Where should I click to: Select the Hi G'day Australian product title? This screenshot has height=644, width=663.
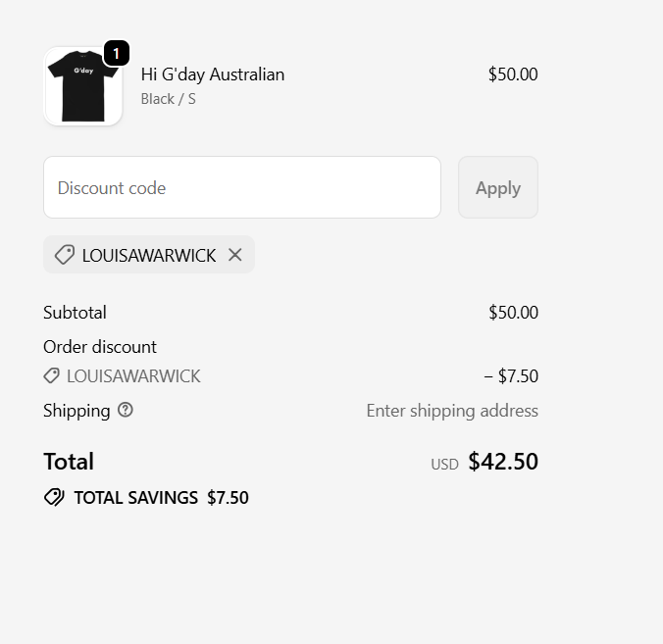click(x=213, y=74)
